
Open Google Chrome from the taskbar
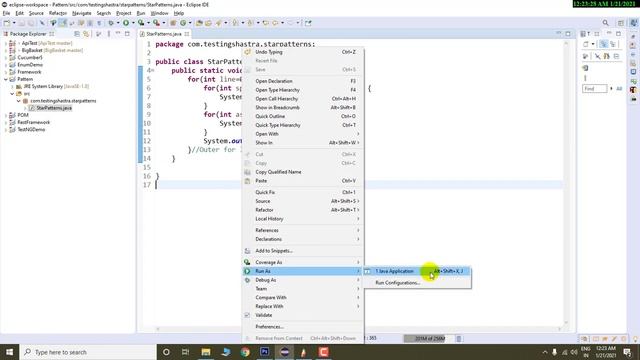coord(245,352)
